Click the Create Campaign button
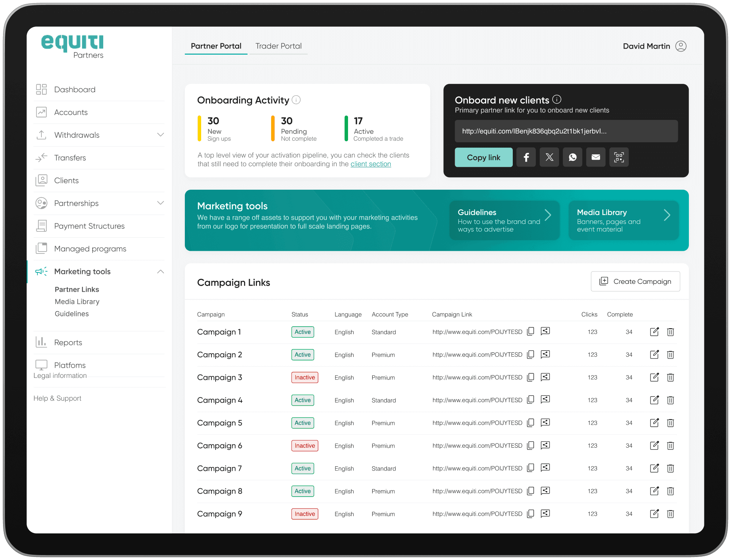Viewport: 731px width, 560px height. pos(635,281)
